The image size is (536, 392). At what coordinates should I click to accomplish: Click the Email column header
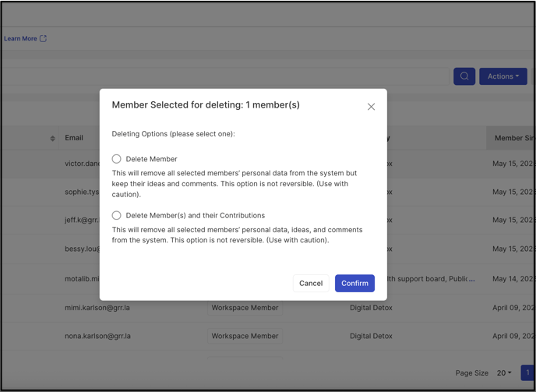click(74, 138)
